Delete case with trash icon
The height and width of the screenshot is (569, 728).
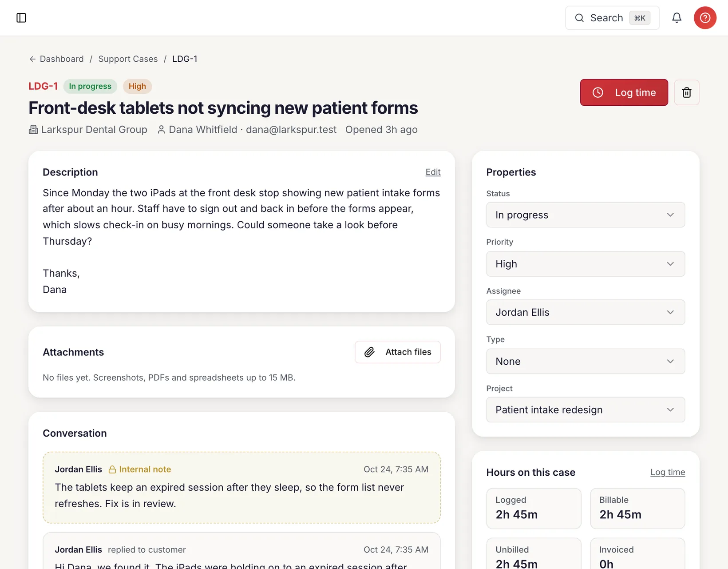click(x=687, y=92)
